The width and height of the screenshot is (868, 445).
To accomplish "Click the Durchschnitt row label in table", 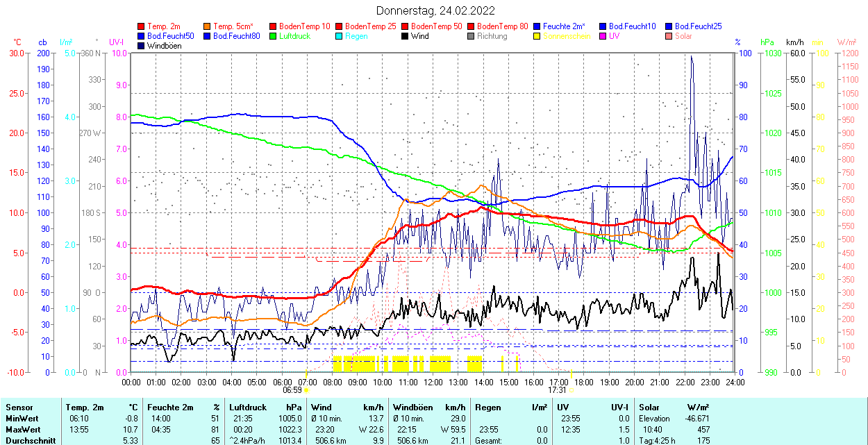I will (x=28, y=440).
